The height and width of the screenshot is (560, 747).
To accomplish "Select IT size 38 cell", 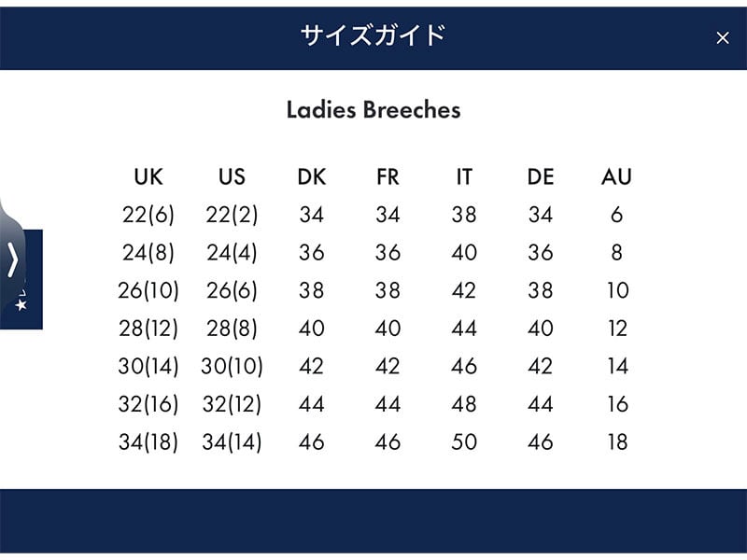I will pos(464,215).
